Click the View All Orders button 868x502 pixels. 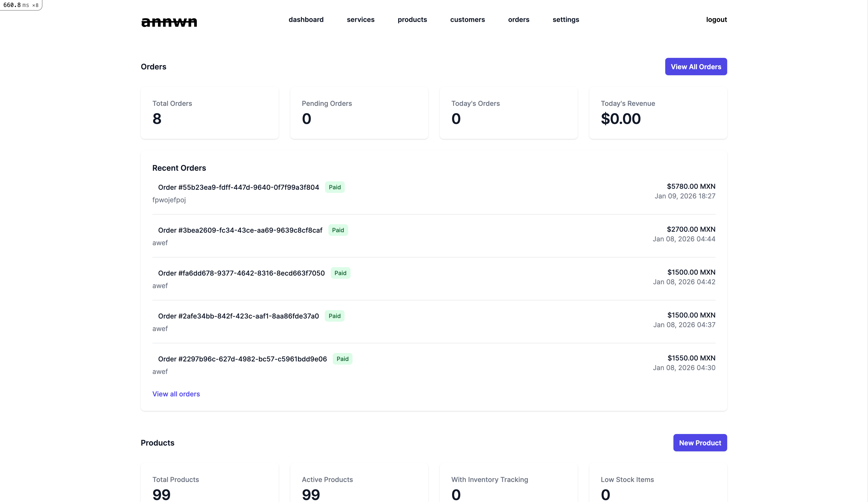coord(696,67)
